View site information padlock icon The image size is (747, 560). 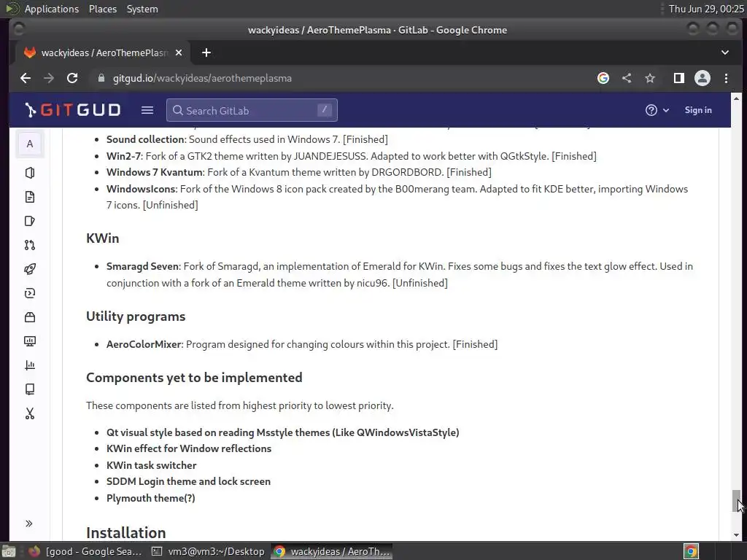pos(101,78)
